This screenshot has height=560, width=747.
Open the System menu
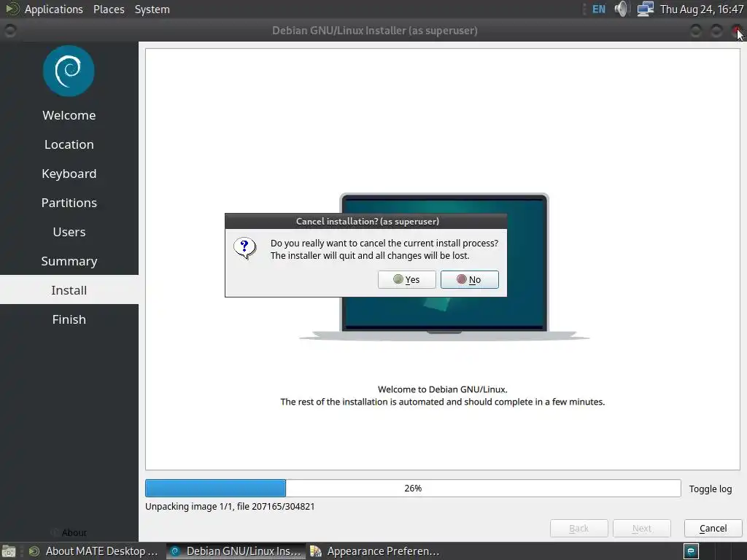click(x=152, y=9)
